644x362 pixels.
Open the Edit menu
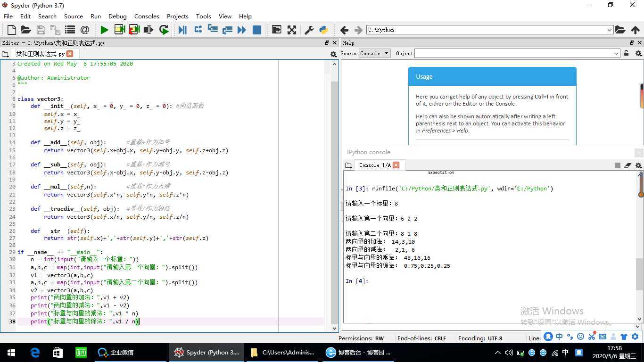tap(25, 16)
